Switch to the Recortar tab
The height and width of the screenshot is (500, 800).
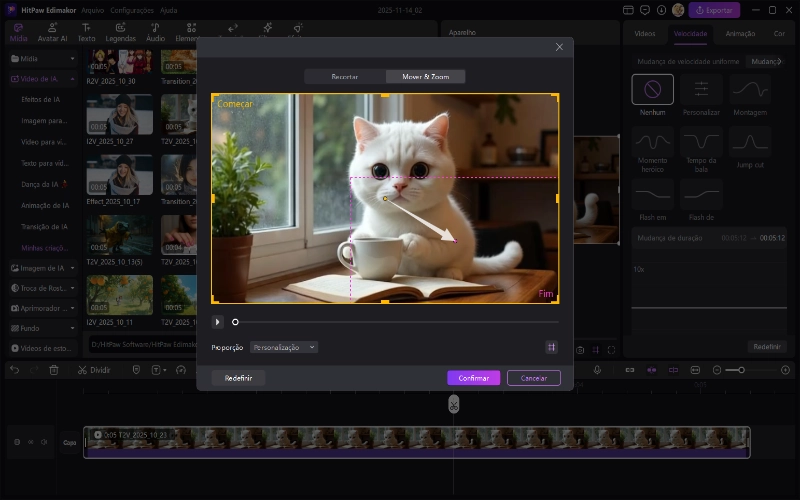pos(344,76)
